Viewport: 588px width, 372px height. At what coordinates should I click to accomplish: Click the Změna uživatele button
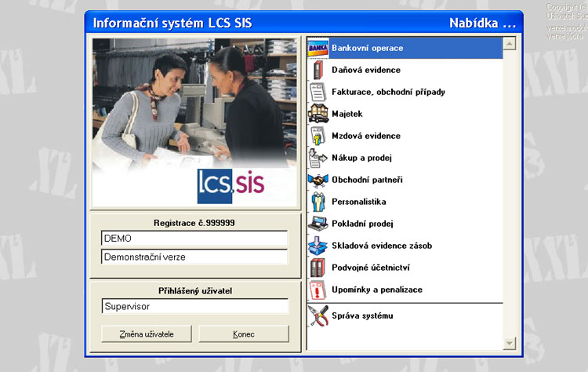click(147, 334)
